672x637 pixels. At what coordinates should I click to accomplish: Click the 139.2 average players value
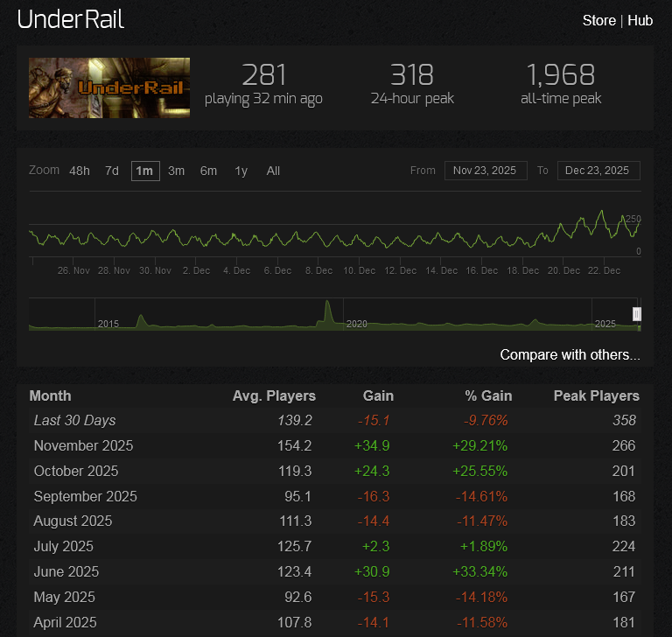[x=295, y=421]
